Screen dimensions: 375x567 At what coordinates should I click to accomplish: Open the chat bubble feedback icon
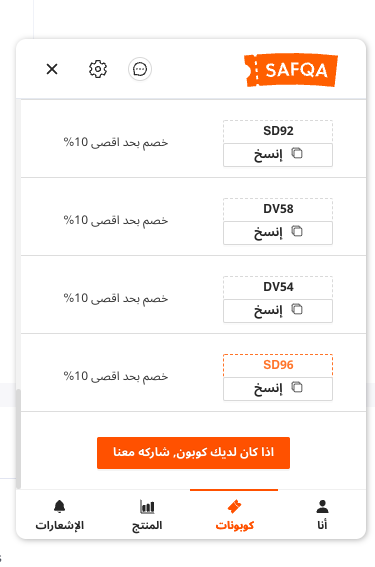[x=140, y=69]
